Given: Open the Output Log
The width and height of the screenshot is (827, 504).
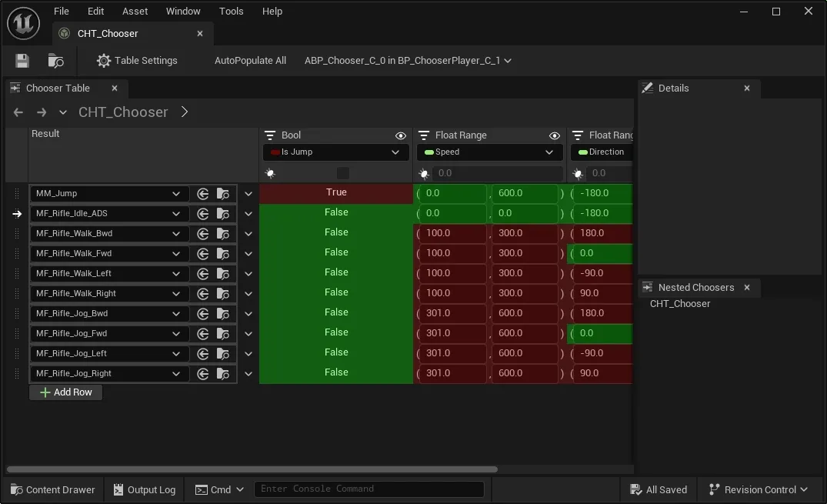Looking at the screenshot, I should pos(145,489).
